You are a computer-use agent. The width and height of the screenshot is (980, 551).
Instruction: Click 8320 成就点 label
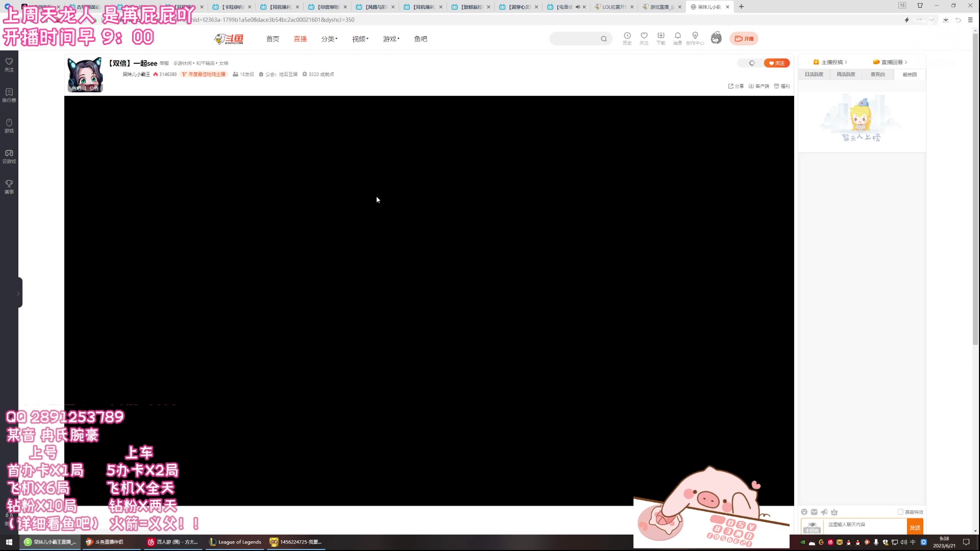click(318, 74)
